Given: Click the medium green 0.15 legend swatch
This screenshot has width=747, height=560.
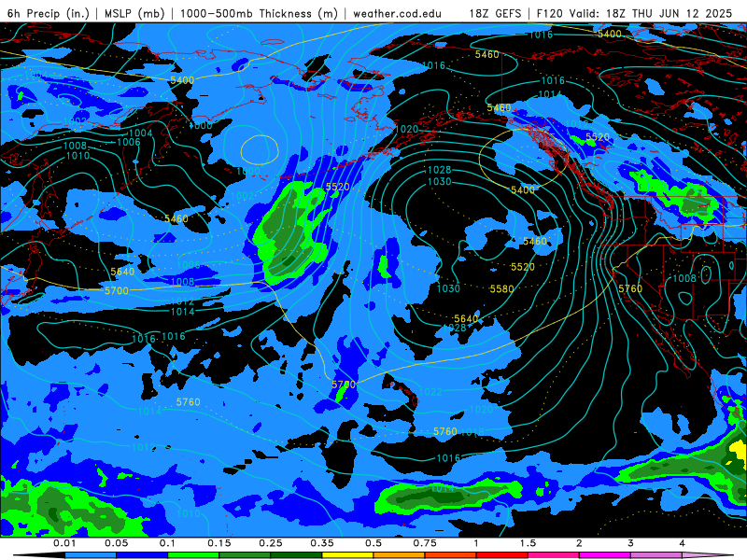Looking at the screenshot, I should 245,555.
